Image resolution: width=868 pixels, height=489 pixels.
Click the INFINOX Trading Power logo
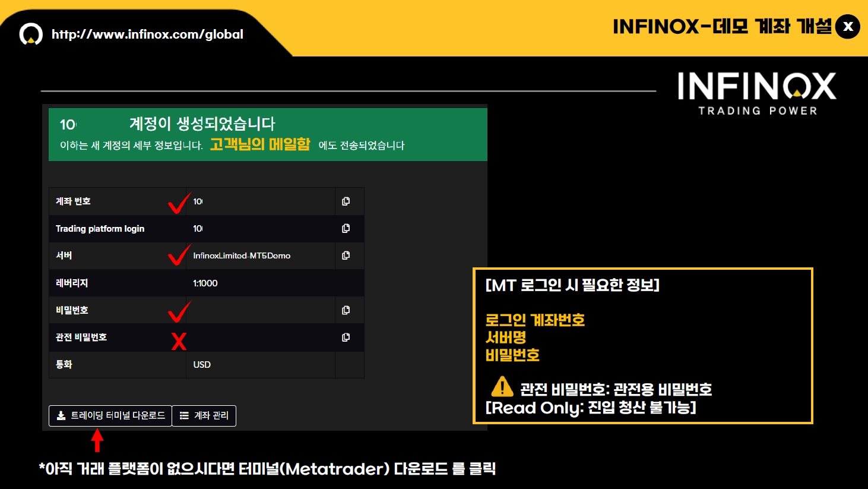(x=757, y=94)
